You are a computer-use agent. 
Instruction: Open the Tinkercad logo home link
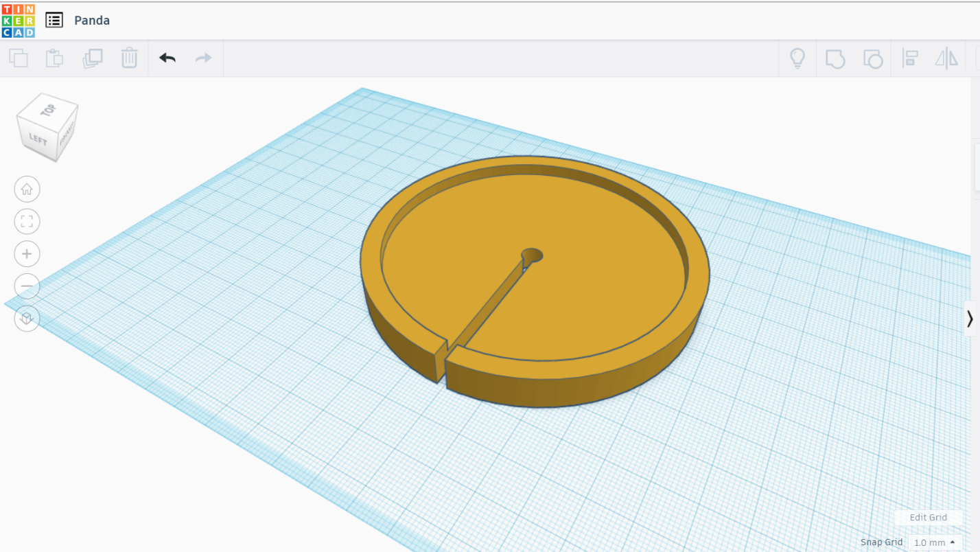pos(19,20)
